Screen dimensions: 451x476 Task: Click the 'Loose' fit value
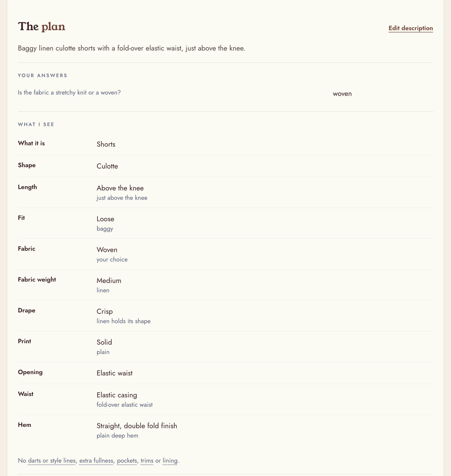coord(105,219)
